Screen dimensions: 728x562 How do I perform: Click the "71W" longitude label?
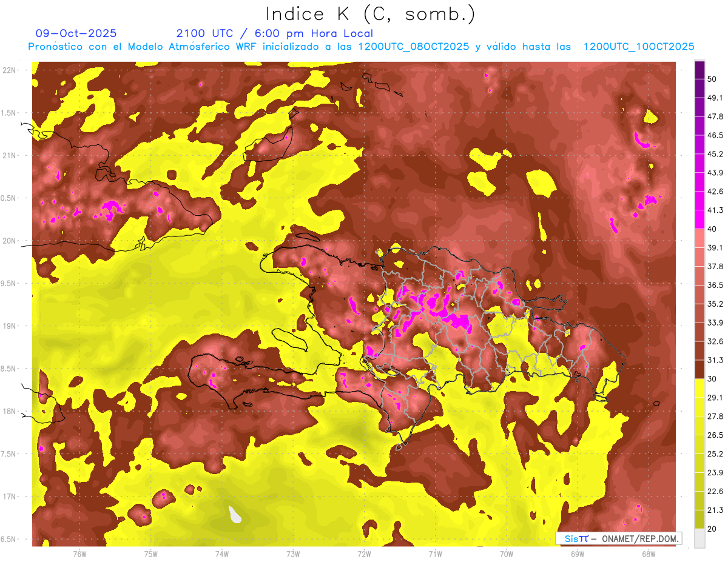click(x=435, y=554)
